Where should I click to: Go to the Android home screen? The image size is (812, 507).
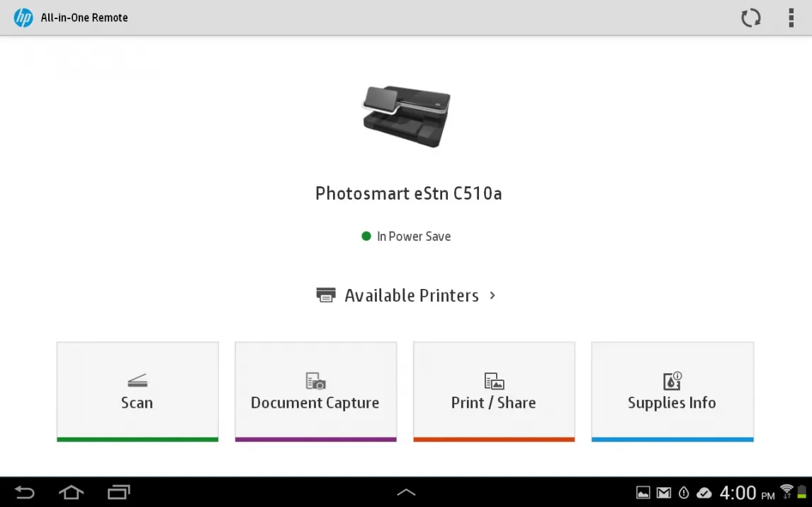pos(71,492)
